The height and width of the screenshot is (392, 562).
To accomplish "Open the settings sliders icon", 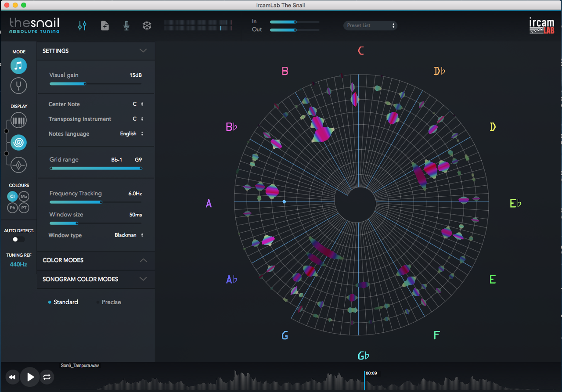I will pos(82,25).
